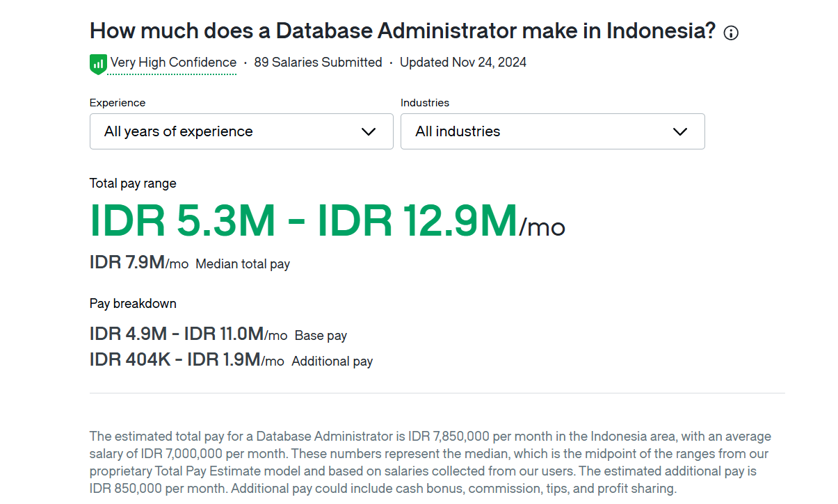Image resolution: width=838 pixels, height=504 pixels.
Task: Open the Very High Confidence link
Action: 173,63
